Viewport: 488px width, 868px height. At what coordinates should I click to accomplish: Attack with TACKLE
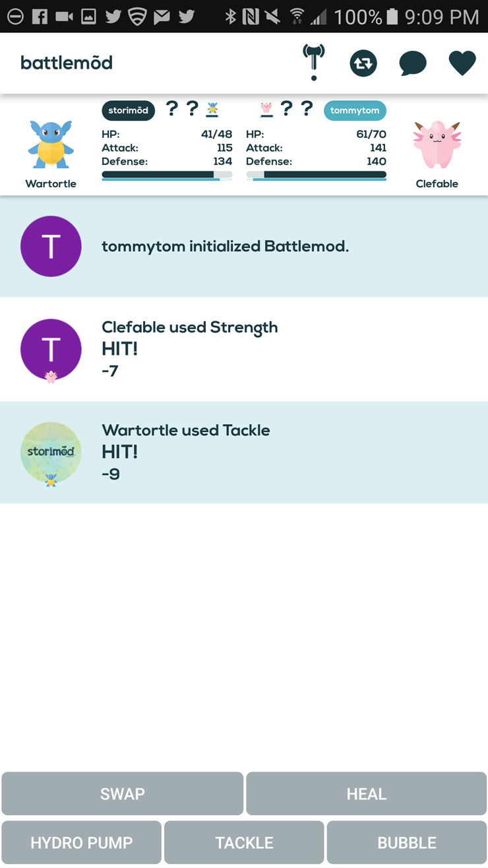[244, 842]
